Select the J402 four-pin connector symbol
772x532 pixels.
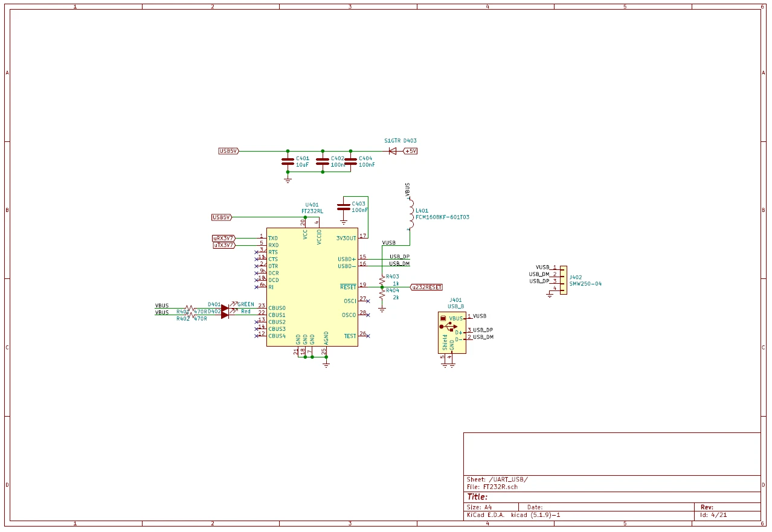pyautogui.click(x=563, y=280)
